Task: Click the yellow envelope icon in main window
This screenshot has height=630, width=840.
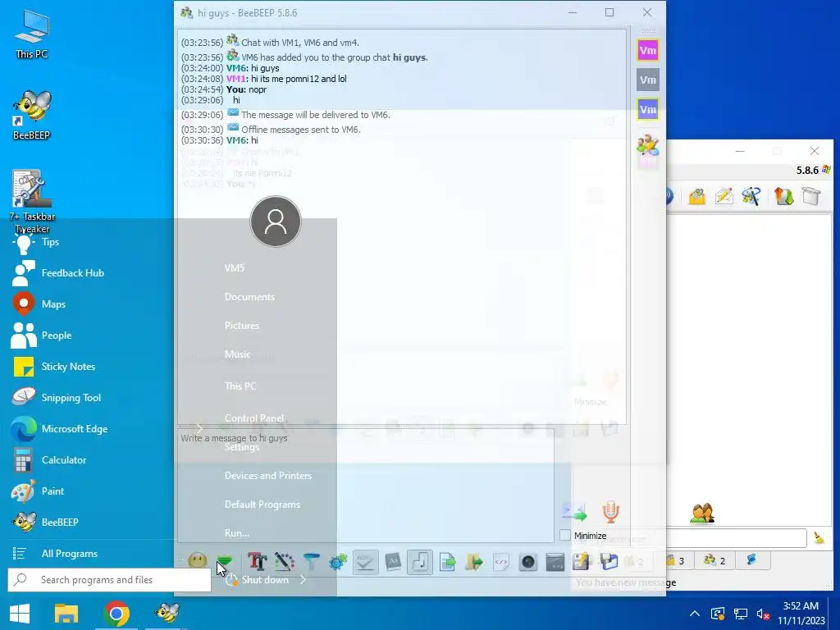Action: point(697,196)
